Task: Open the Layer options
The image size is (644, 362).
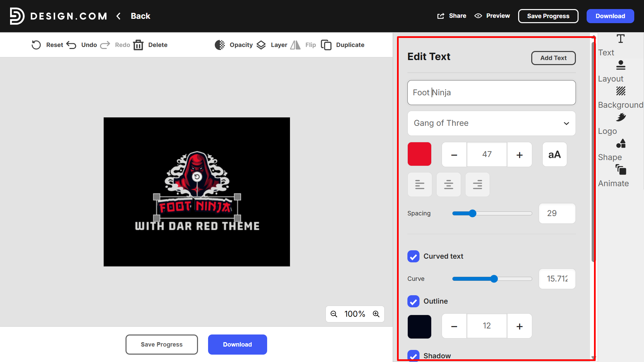Action: (272, 45)
